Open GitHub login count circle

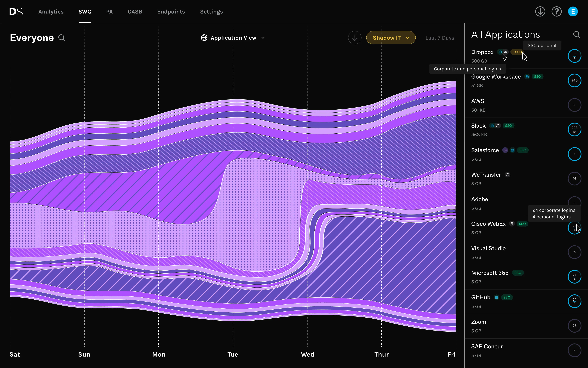(574, 301)
